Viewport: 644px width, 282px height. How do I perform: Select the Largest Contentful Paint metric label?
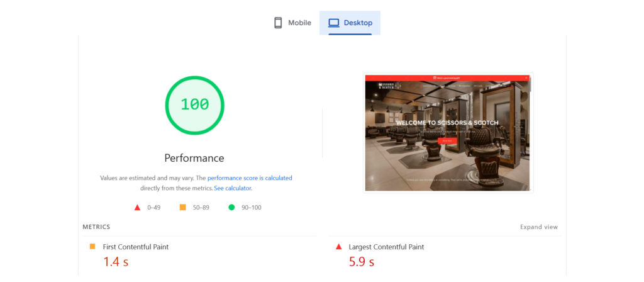(386, 247)
